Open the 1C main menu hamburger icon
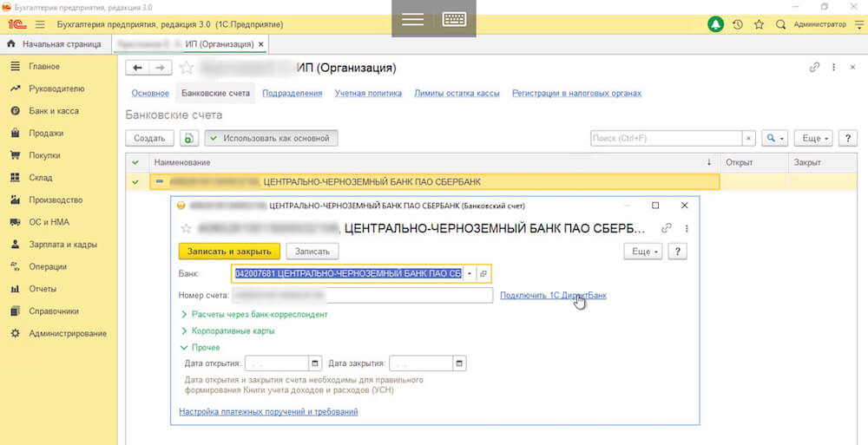868x445 pixels. pyautogui.click(x=40, y=25)
